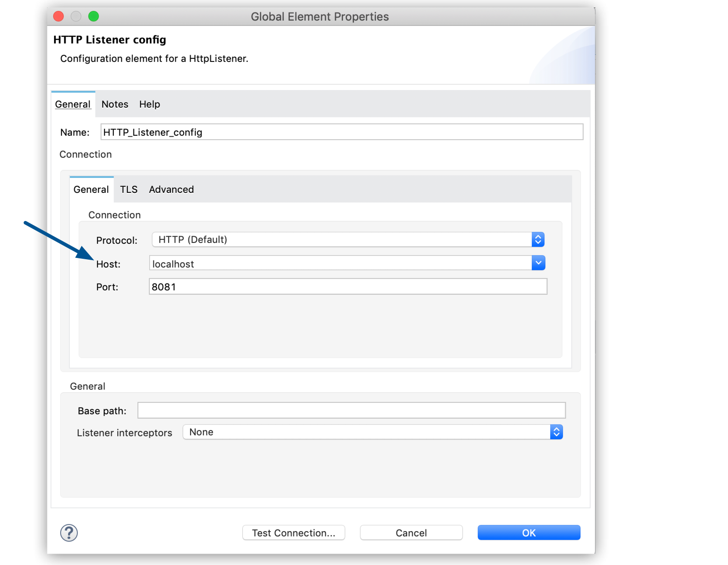Click the yellow minimize traffic light
Viewport: 728px width, 565px height.
(76, 16)
